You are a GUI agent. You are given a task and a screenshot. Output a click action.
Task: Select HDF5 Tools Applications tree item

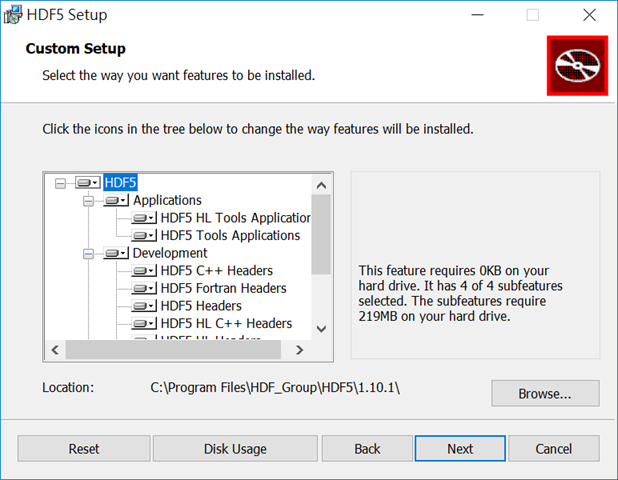[x=230, y=236]
